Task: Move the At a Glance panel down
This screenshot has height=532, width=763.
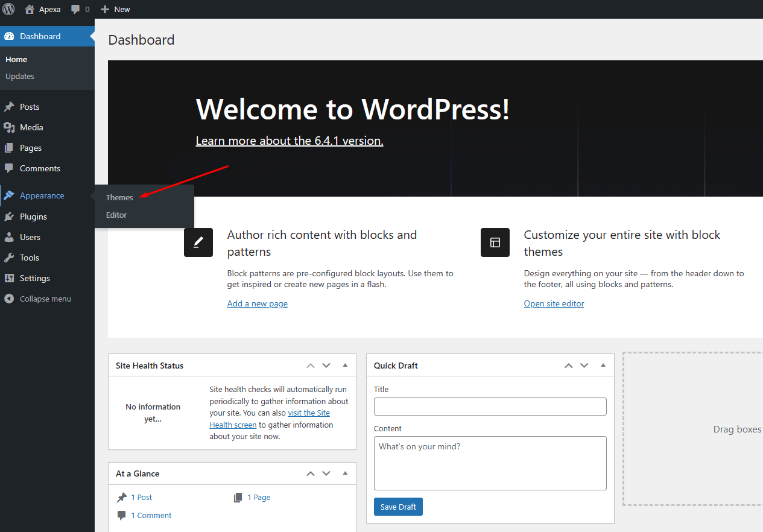Action: 326,473
